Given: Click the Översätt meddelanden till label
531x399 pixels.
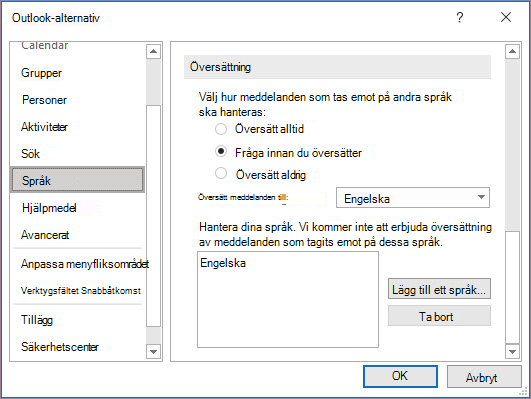Looking at the screenshot, I should pos(243,197).
